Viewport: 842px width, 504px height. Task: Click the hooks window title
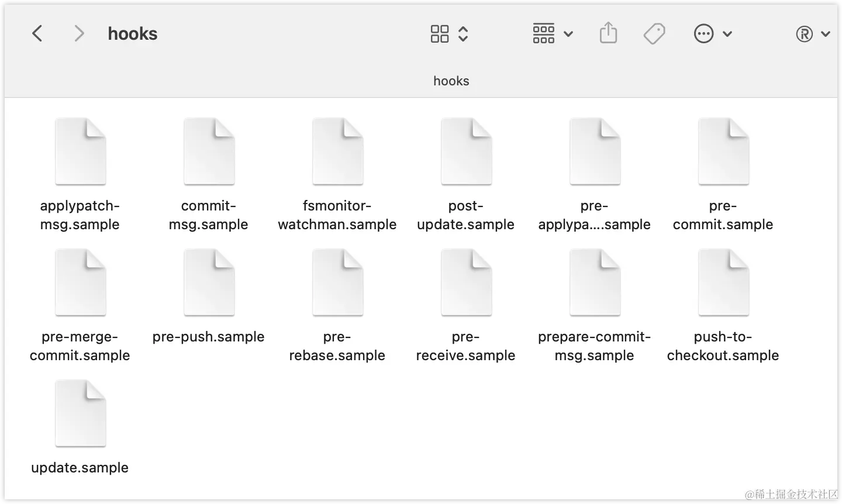click(x=133, y=34)
